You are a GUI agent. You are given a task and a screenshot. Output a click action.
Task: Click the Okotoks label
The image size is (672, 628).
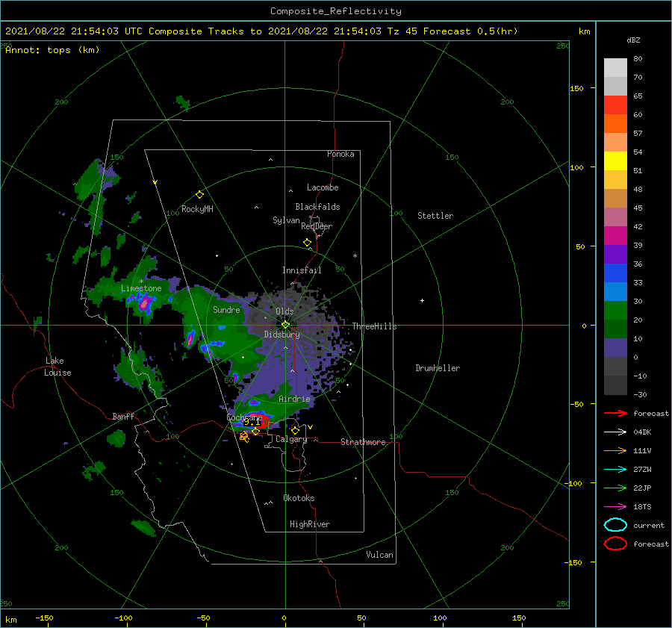pos(299,498)
